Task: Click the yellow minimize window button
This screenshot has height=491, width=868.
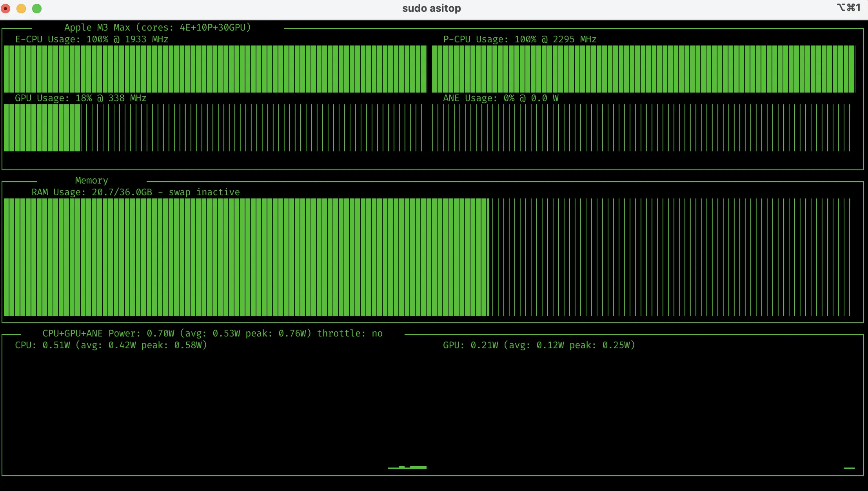Action: click(21, 9)
